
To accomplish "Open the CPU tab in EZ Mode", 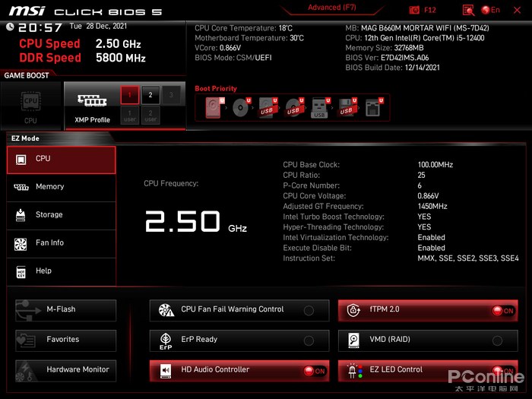I will 61,160.
